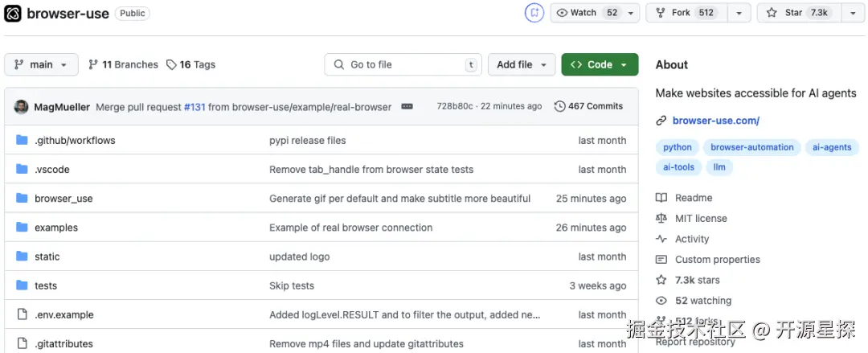868x353 pixels.
Task: Click the eye icon beside 52 watching
Action: [661, 301]
